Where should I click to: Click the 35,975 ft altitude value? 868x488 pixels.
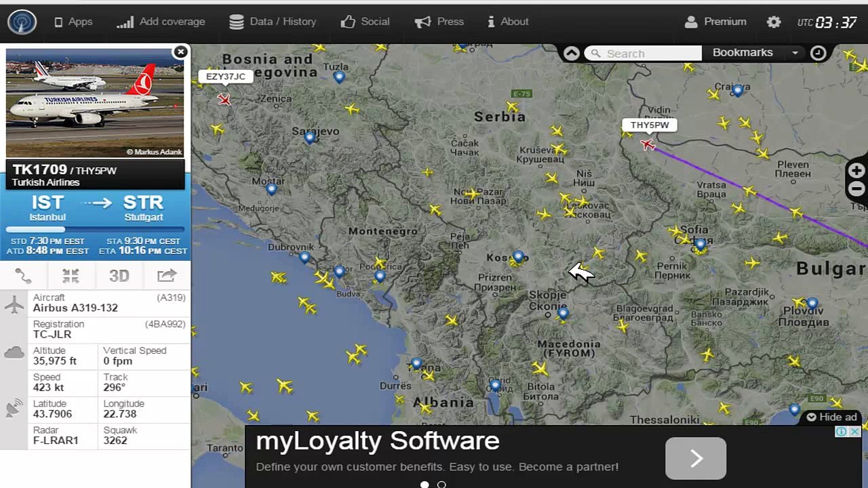(55, 361)
